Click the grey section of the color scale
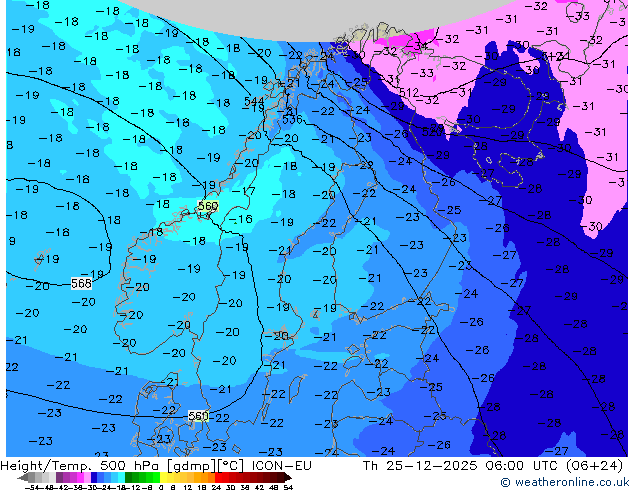 click(42, 478)
